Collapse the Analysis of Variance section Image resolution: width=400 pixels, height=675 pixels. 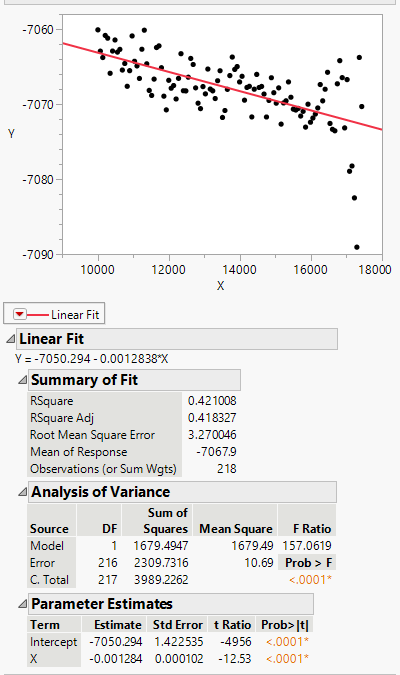pyautogui.click(x=22, y=492)
